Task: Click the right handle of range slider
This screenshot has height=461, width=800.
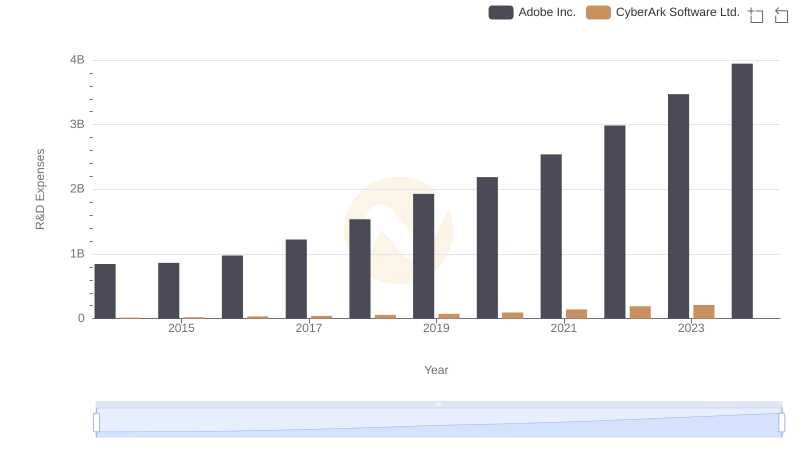Action: (782, 423)
